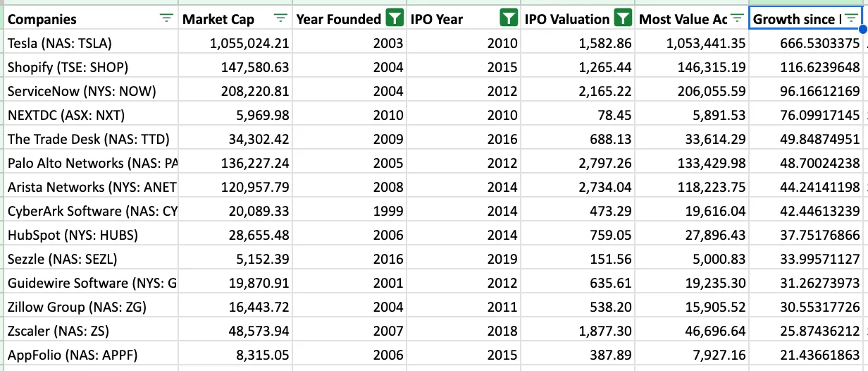Select the Shopify (TSE: SHOP) cell

tap(68, 67)
